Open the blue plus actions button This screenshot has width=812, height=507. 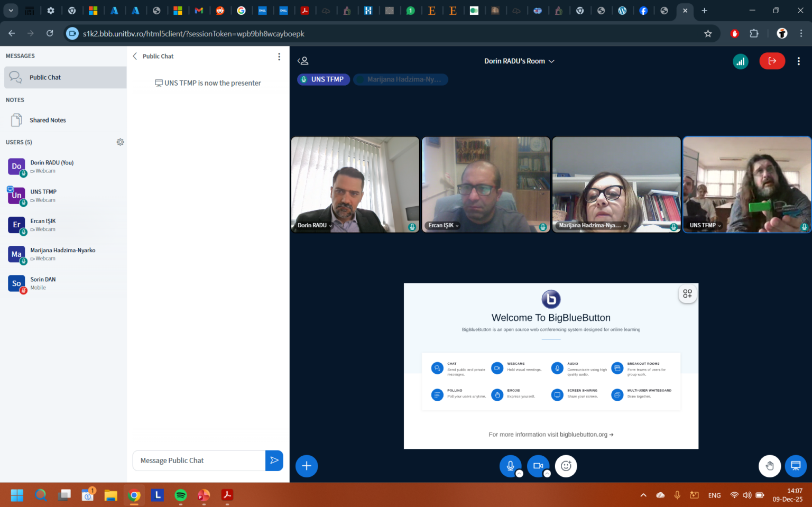click(307, 466)
